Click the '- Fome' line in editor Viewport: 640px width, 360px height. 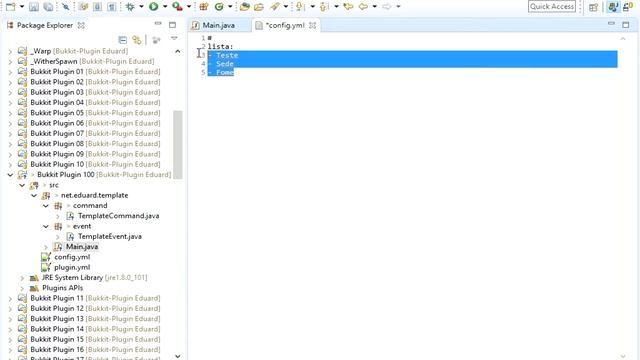coord(221,72)
